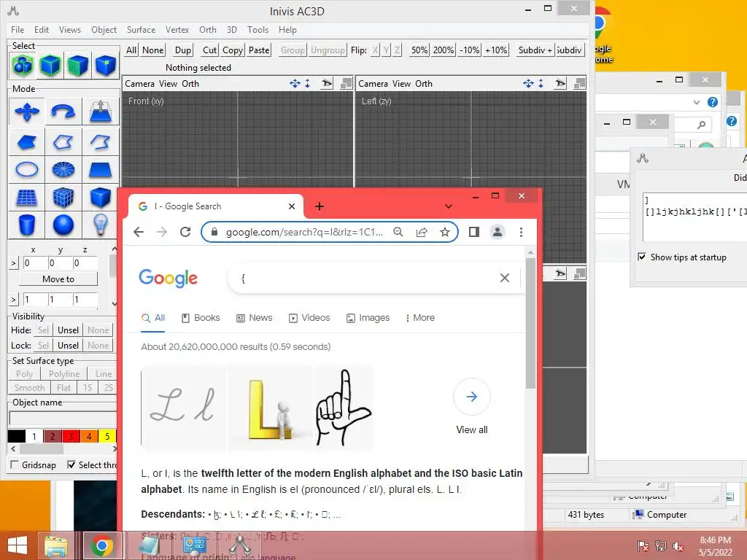747x560 pixels.
Task: Toggle Flat surface type
Action: tap(64, 388)
